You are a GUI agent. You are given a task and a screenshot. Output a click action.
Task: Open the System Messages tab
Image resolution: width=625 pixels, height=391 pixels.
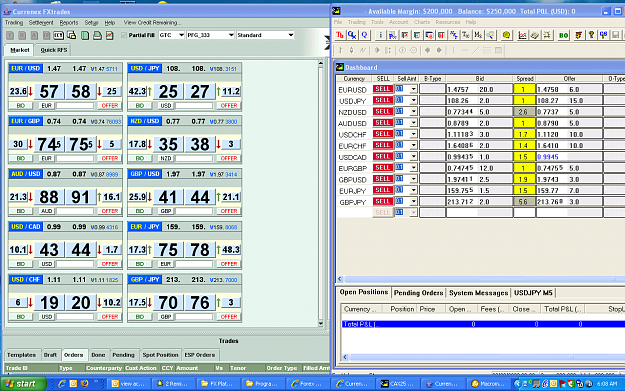478,293
